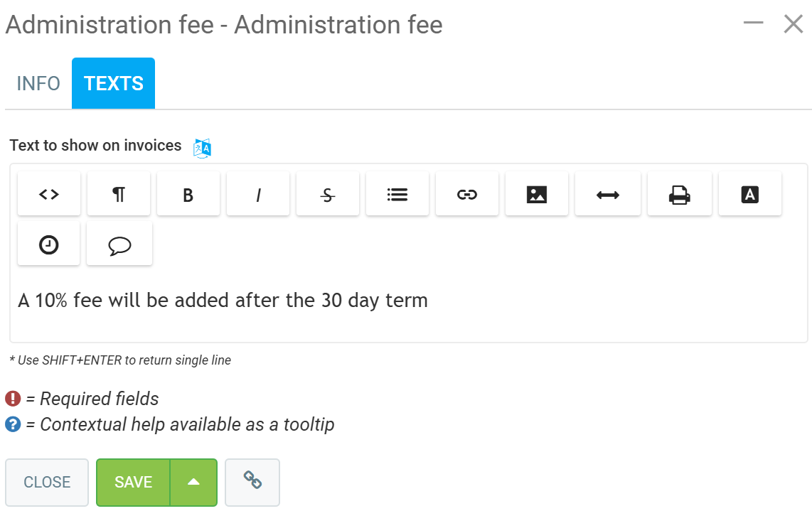Screen dimensions: 812x511
Task: Select the TEXTS tab
Action: tap(114, 84)
